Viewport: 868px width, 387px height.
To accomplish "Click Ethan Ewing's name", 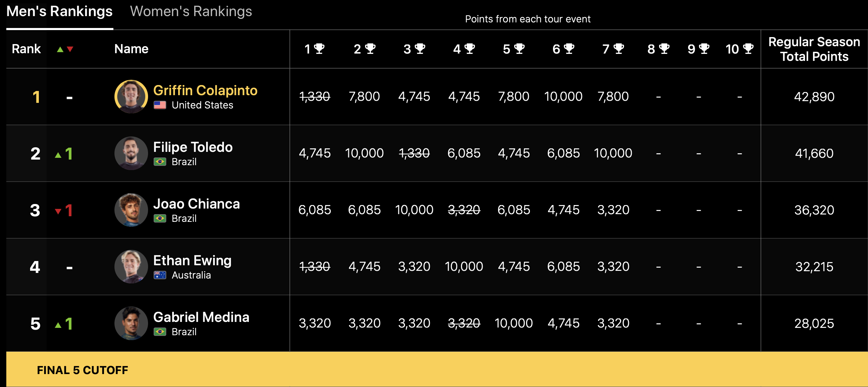I will click(192, 260).
